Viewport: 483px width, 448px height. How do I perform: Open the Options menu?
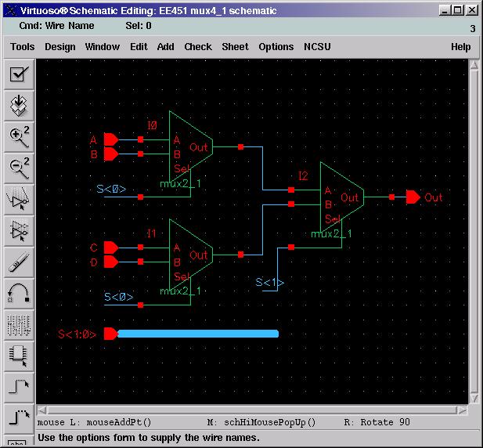tap(276, 47)
